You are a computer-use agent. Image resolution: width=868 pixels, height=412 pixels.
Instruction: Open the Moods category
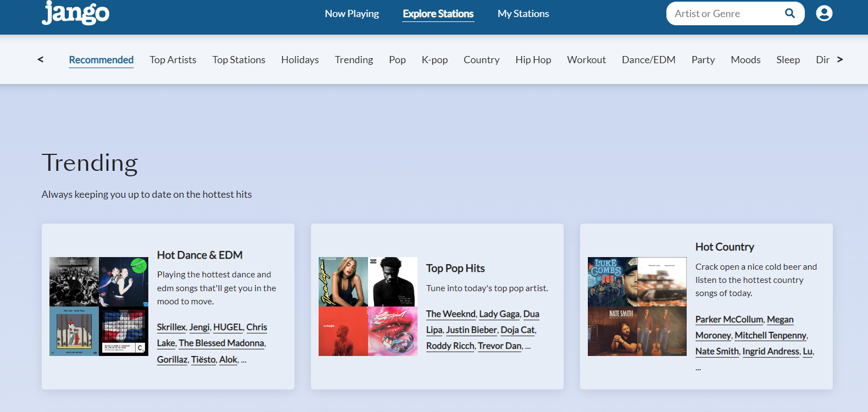(745, 60)
